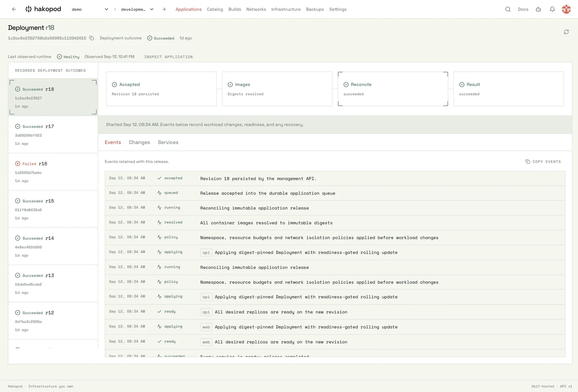Click the 'queued' event row
This screenshot has width=578, height=392.
(335, 193)
